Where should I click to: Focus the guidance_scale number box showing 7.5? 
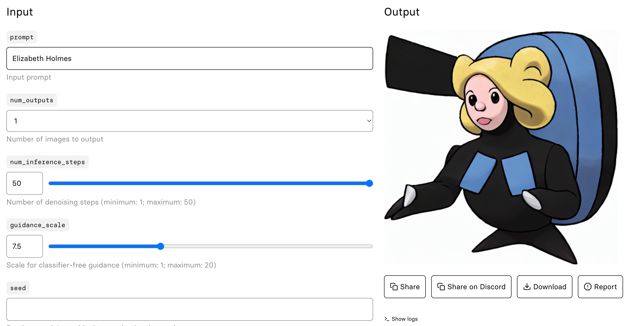click(x=24, y=246)
